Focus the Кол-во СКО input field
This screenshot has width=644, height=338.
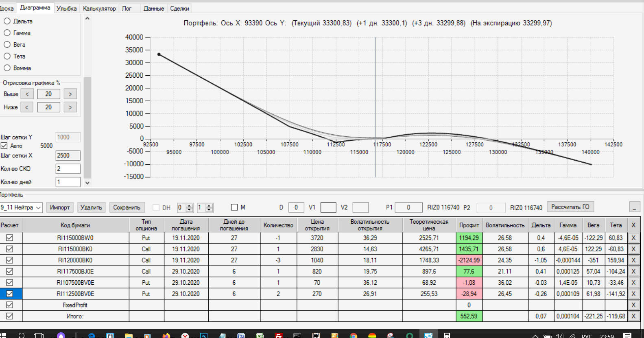coord(68,169)
